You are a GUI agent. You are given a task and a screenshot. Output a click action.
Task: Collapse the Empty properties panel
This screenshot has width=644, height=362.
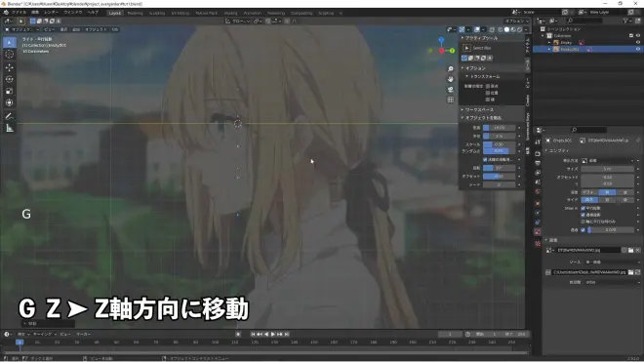point(546,151)
